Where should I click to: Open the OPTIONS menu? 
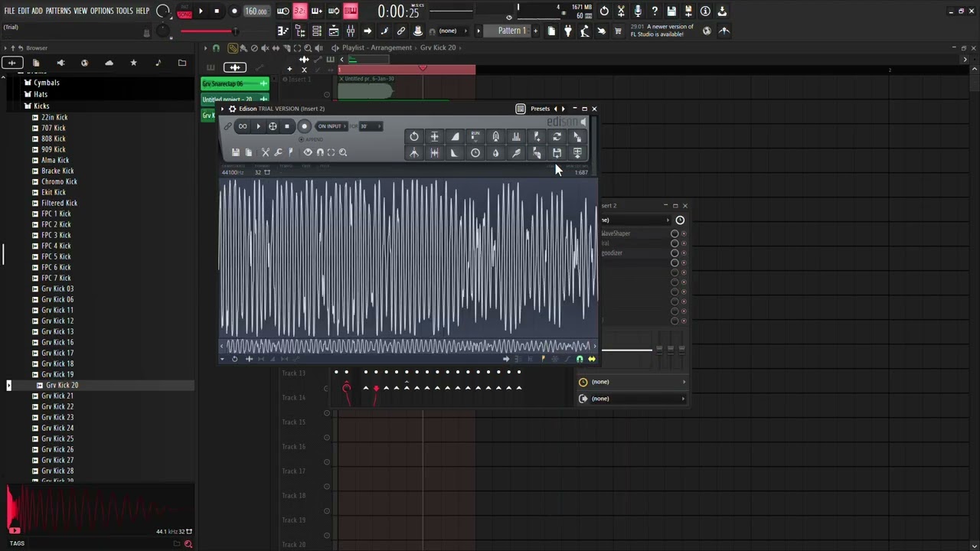point(102,11)
